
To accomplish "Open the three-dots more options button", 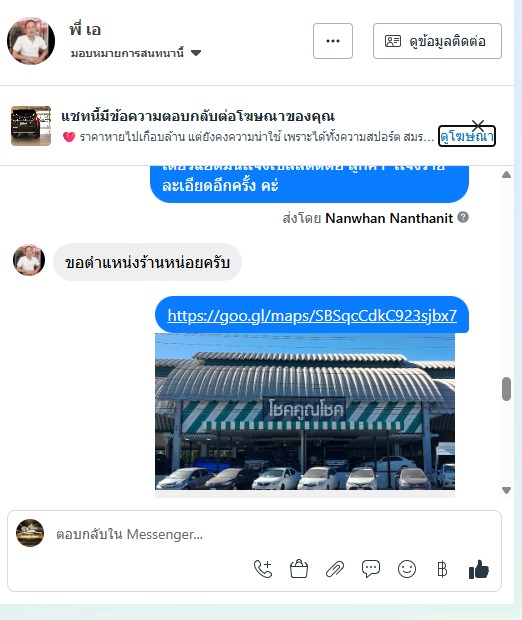I will [333, 41].
